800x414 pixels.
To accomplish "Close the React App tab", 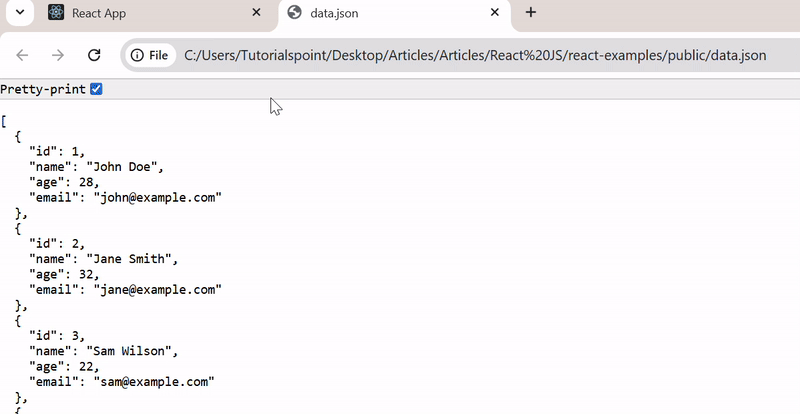I will [256, 12].
